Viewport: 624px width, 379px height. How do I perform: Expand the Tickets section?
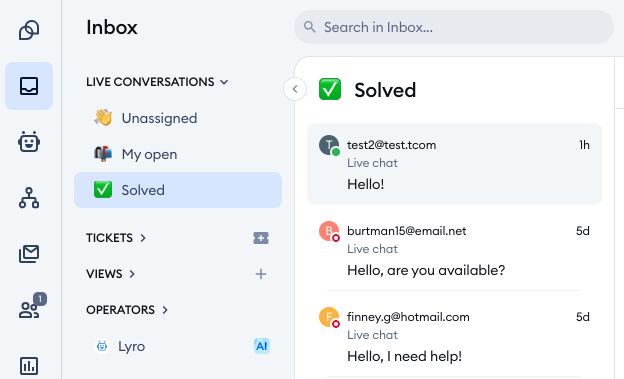click(116, 238)
